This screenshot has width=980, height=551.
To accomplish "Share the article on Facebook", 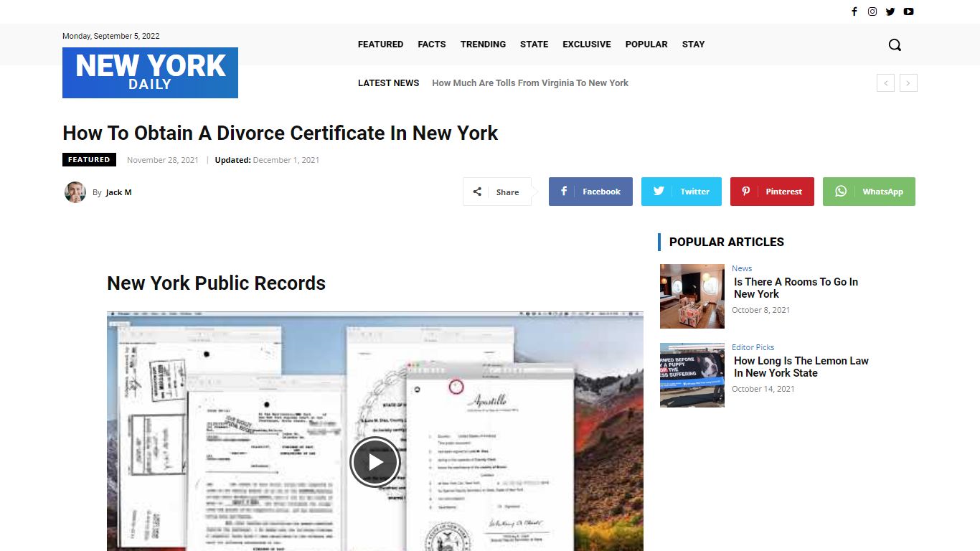I will [590, 192].
